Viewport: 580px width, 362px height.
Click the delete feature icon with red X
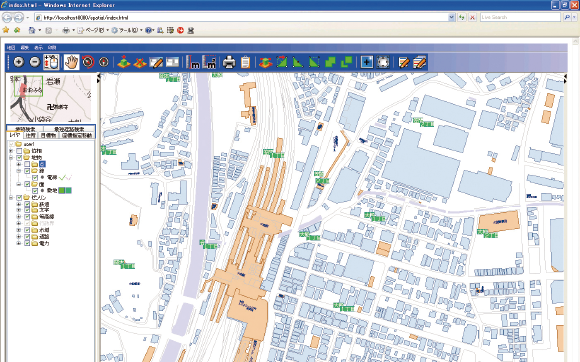pyautogui.click(x=139, y=62)
